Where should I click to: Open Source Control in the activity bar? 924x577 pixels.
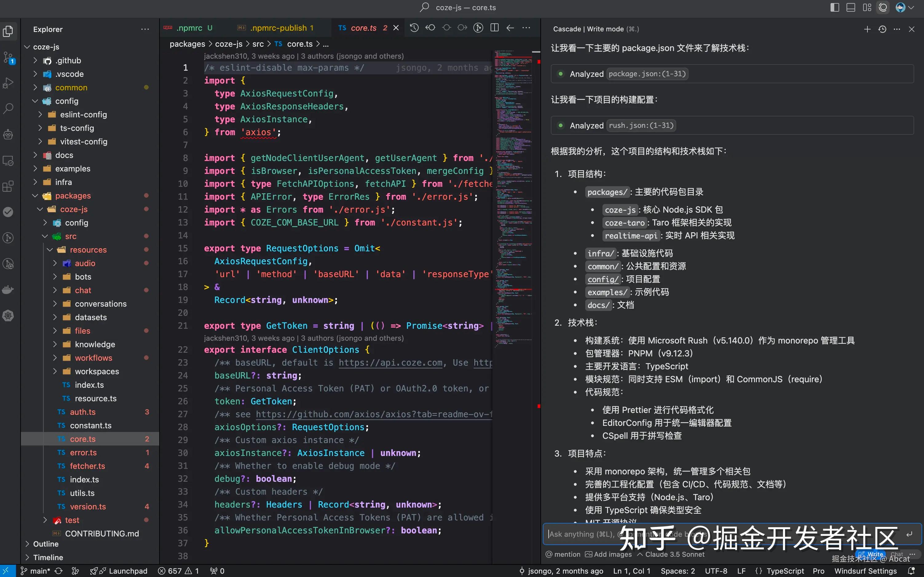8,57
